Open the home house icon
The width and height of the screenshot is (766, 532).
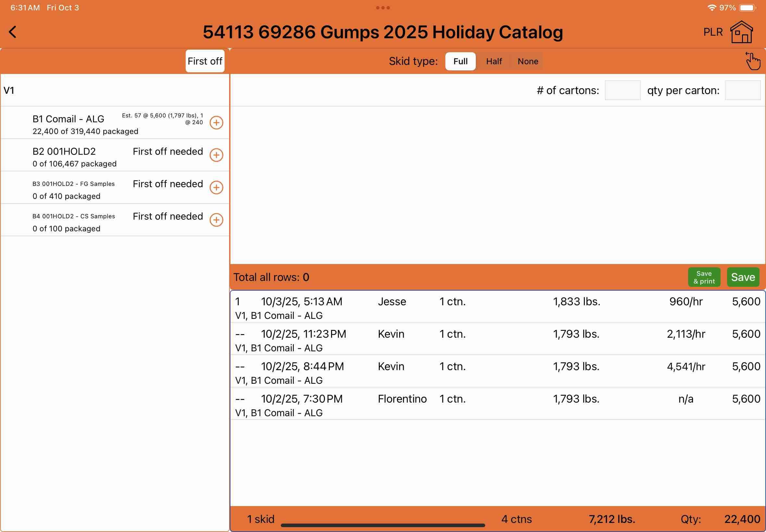(741, 32)
